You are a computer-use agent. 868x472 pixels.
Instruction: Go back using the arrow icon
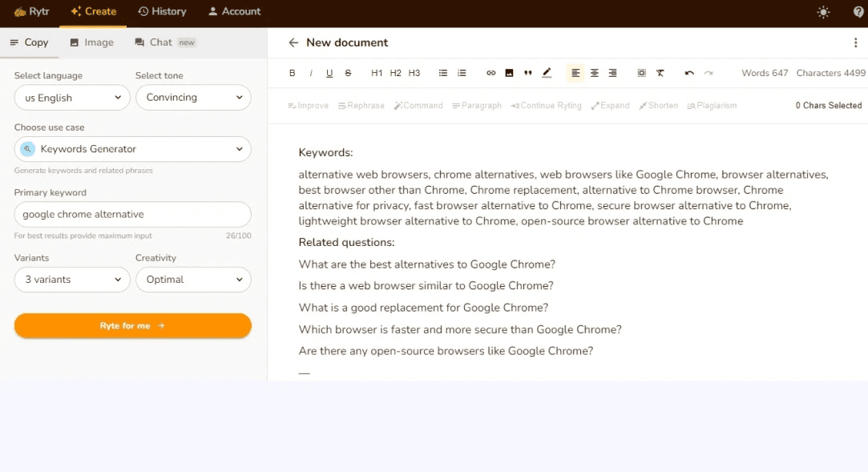[x=293, y=42]
